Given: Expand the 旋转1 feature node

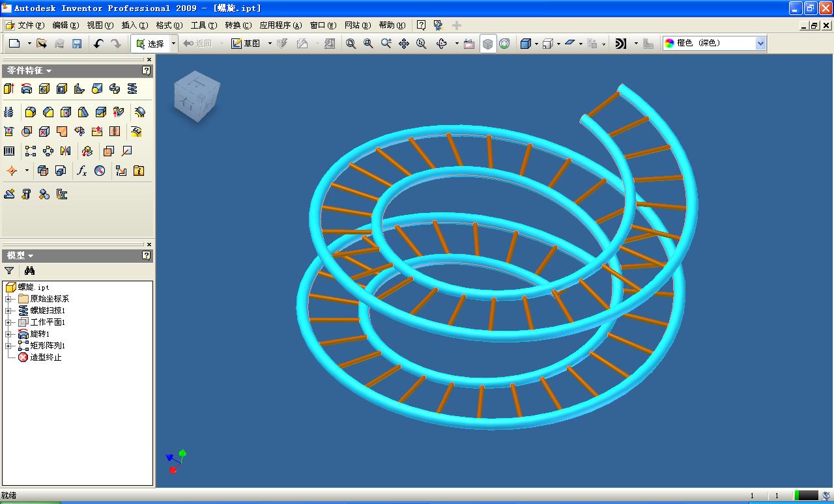Looking at the screenshot, I should point(8,334).
